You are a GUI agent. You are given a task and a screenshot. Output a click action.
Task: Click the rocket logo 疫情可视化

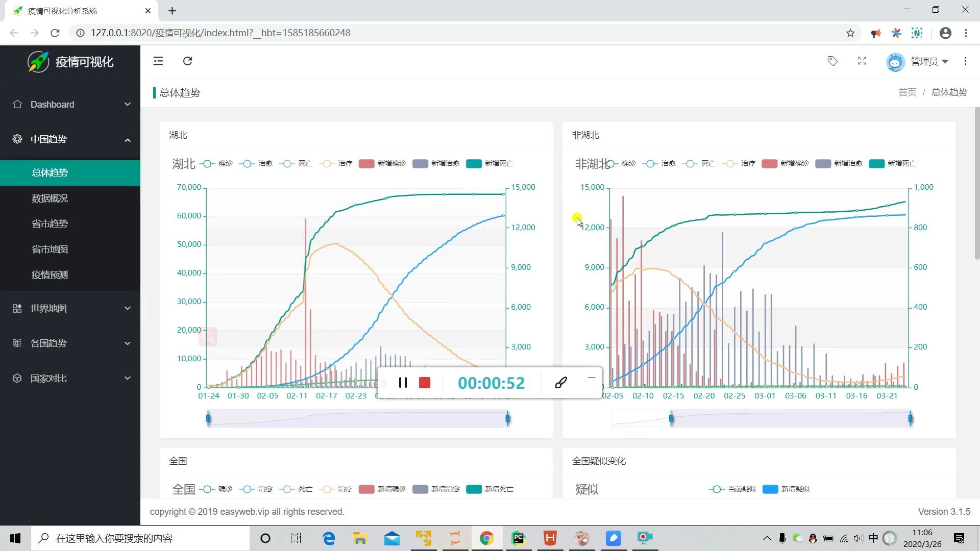point(70,62)
